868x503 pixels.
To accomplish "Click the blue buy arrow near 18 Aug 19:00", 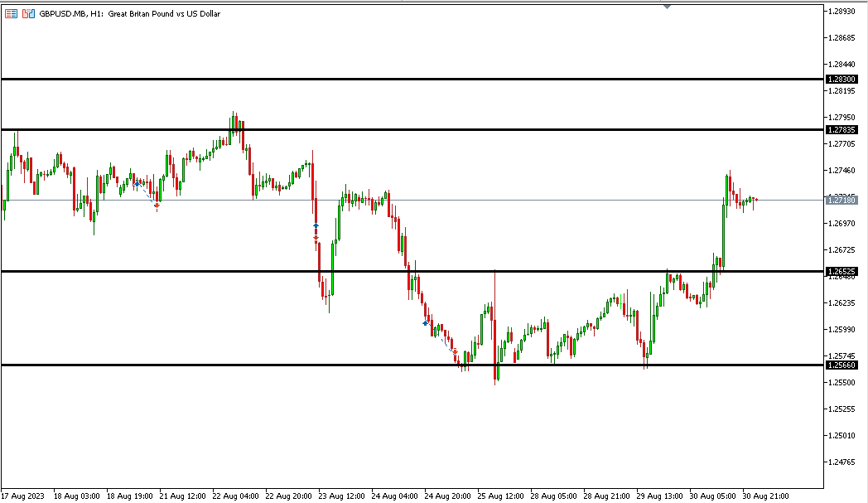I will (137, 183).
